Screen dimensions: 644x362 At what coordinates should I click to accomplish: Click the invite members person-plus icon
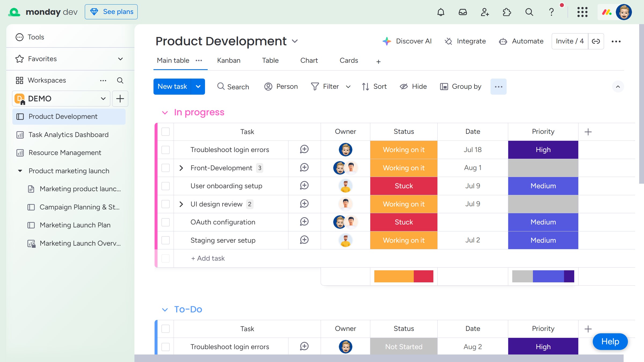click(x=485, y=12)
